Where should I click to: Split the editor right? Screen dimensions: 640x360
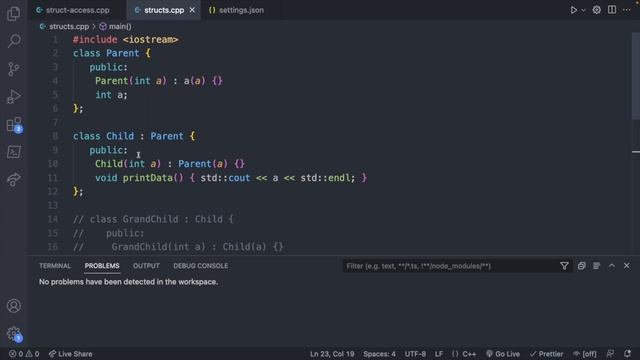tap(611, 10)
